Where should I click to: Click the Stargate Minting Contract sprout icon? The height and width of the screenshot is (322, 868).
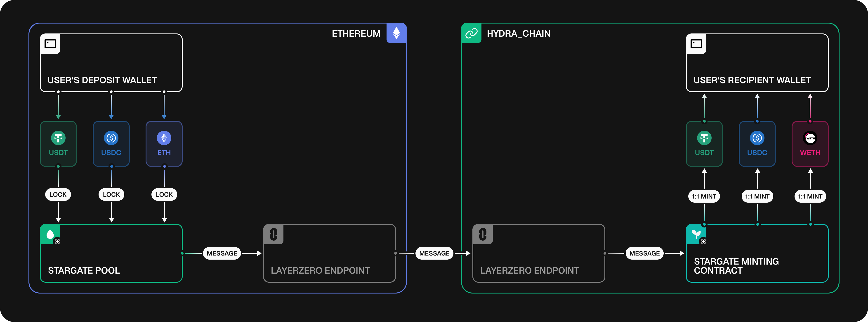[696, 234]
